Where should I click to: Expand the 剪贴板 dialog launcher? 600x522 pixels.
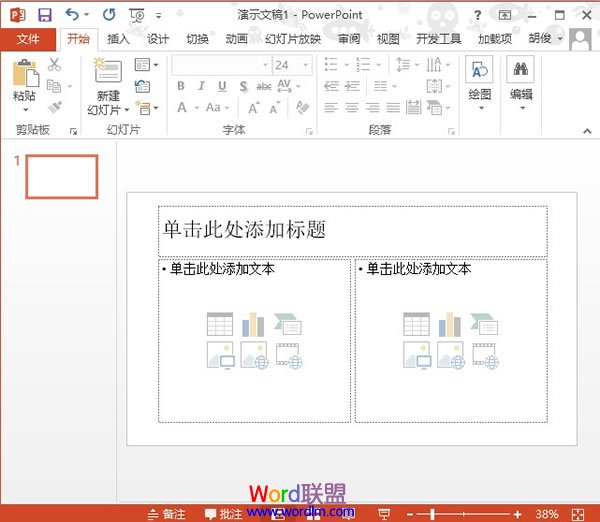73,132
